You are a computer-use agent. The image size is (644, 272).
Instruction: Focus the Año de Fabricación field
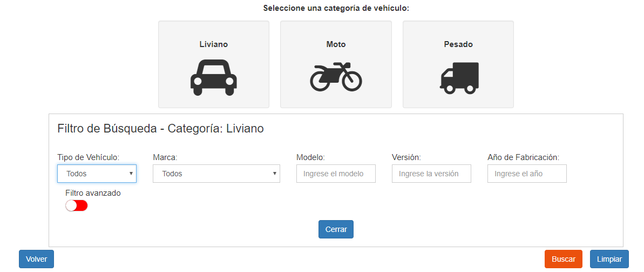click(527, 174)
